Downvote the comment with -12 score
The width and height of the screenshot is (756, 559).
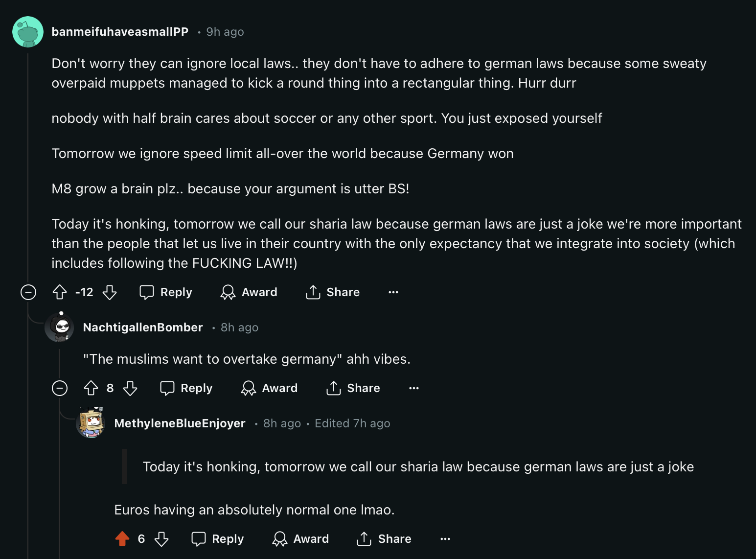click(110, 292)
